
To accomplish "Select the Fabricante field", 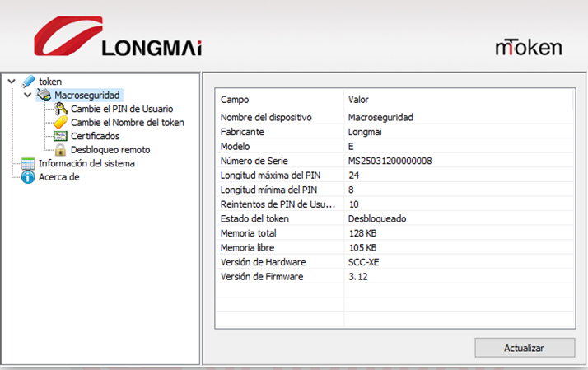I will point(242,132).
